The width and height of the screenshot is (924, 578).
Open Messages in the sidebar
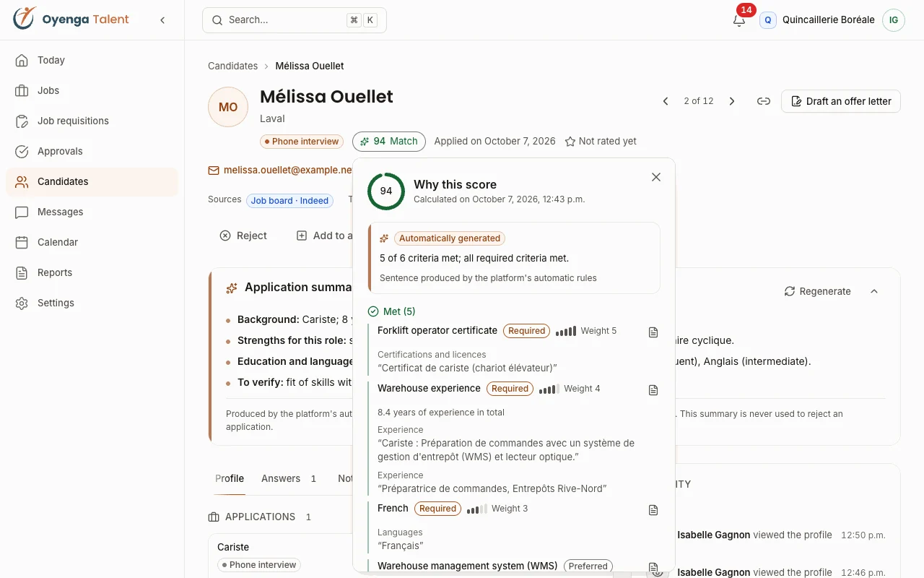pos(92,212)
